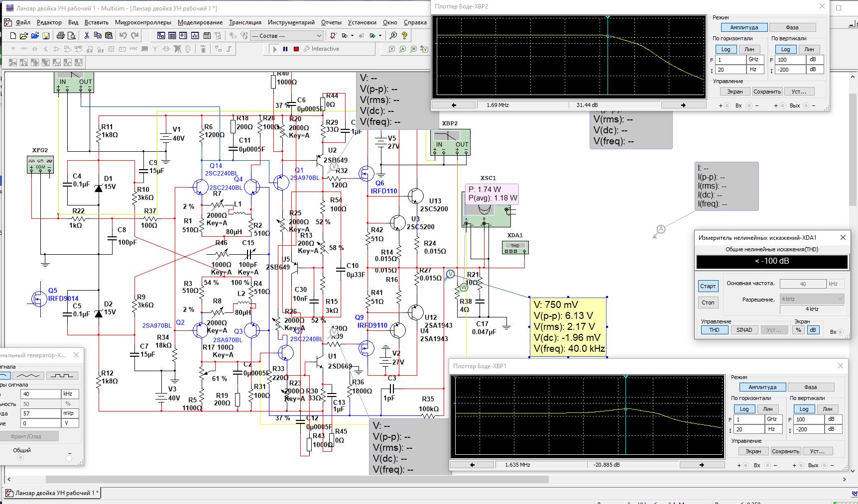
Task: Click the 'Общий' terminal radio button
Action: pyautogui.click(x=20, y=458)
